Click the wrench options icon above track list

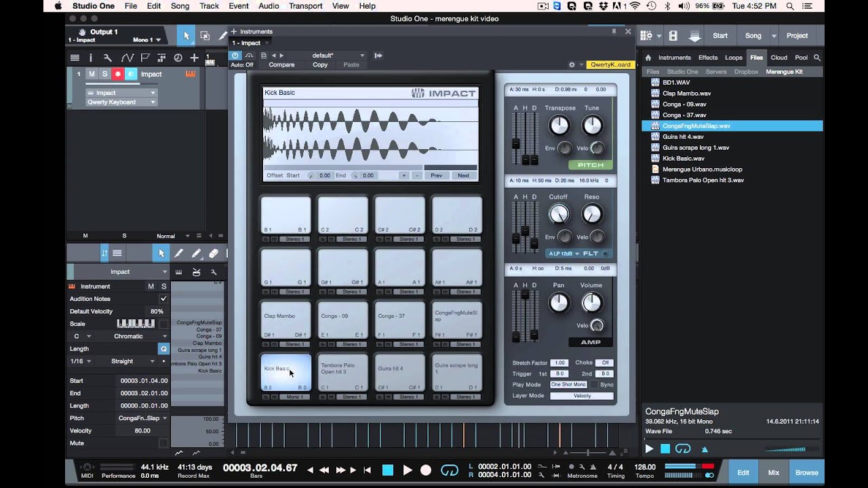(108, 58)
